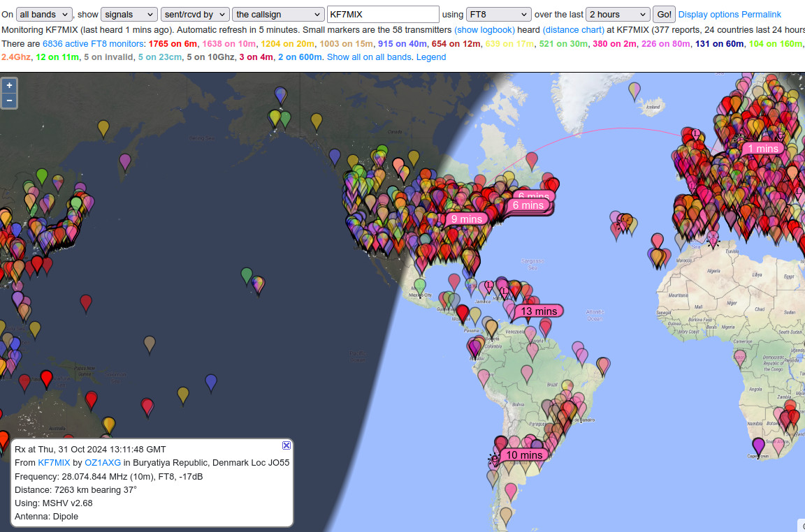Screen dimensions: 805x532
Task: Open the time range dropdown set to "2 hours"
Action: click(617, 14)
